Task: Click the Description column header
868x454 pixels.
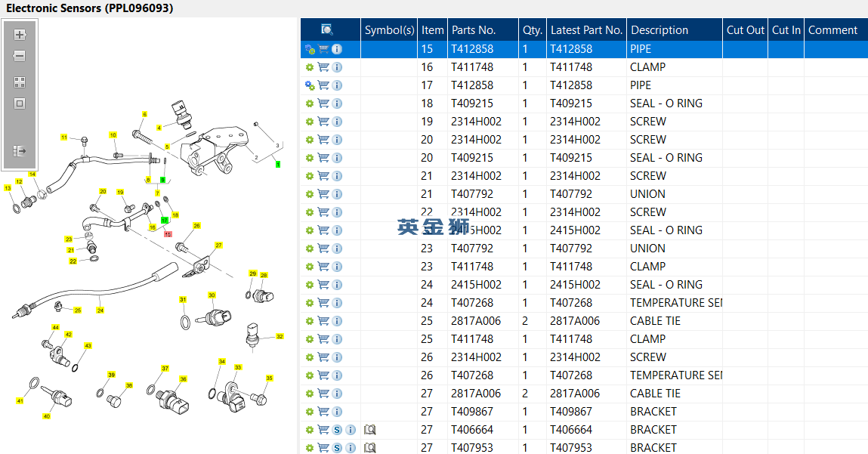Action: tap(675, 30)
